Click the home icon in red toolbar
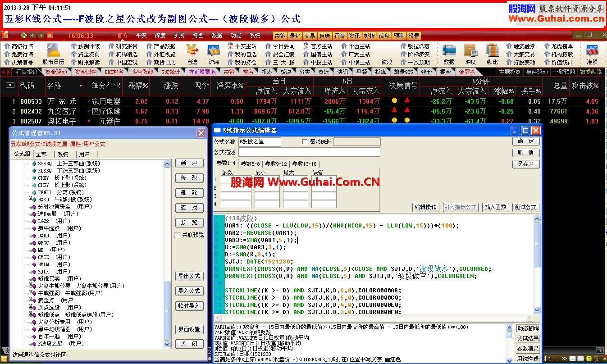 [24, 36]
